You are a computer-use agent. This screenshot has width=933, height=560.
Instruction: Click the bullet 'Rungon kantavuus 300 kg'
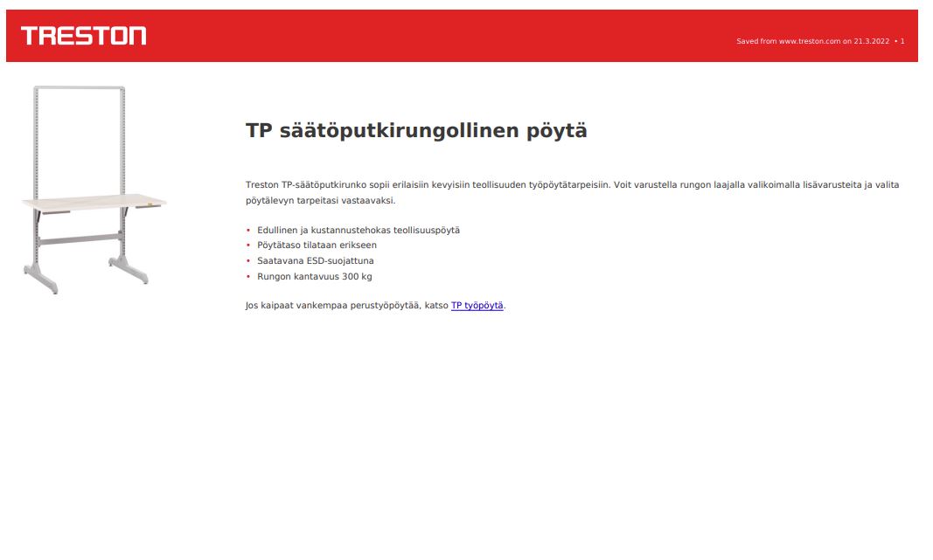(314, 276)
